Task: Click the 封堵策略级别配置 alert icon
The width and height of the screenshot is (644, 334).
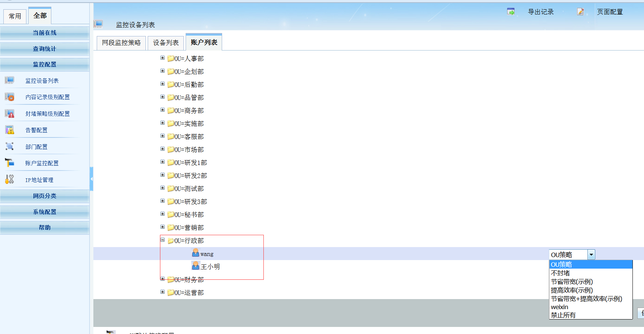Action: pyautogui.click(x=10, y=114)
